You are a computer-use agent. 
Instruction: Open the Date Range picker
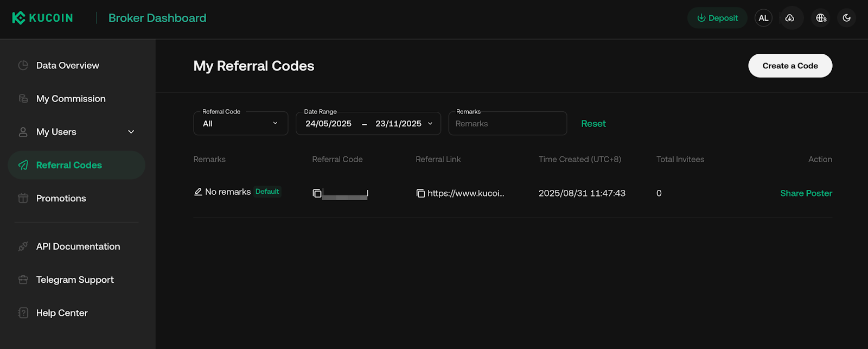pos(368,124)
